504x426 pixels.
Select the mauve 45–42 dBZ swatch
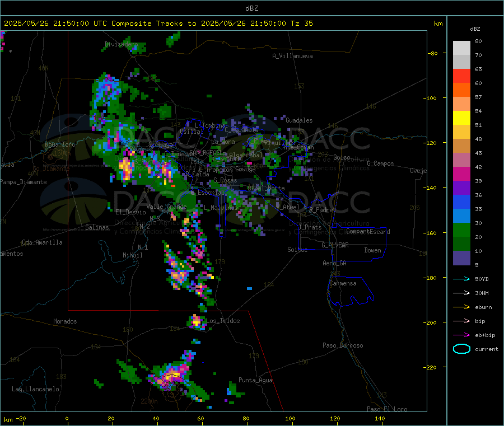(x=461, y=160)
